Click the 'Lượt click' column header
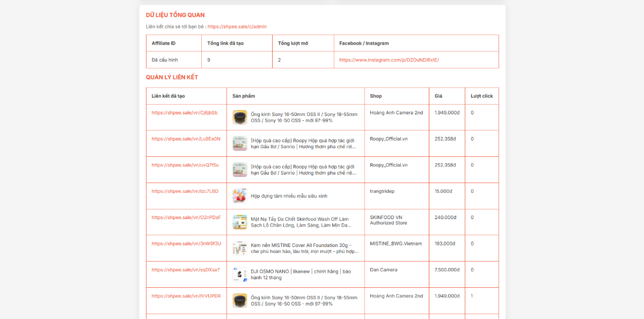 pos(481,96)
